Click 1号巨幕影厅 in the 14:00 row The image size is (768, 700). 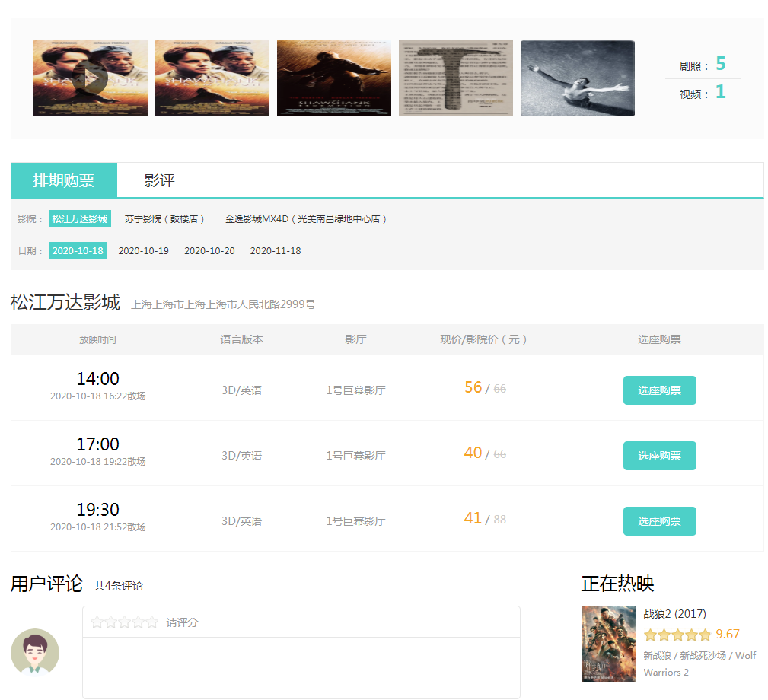pyautogui.click(x=355, y=390)
